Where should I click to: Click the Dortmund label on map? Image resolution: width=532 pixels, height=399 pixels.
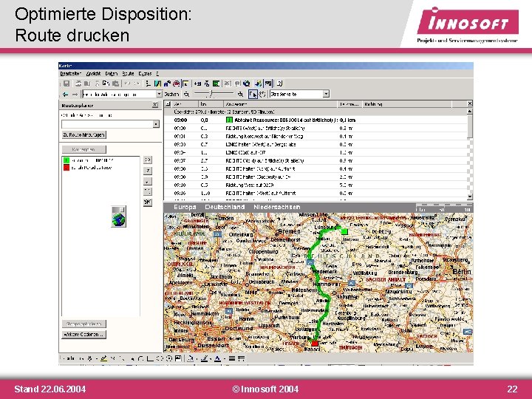(239, 328)
